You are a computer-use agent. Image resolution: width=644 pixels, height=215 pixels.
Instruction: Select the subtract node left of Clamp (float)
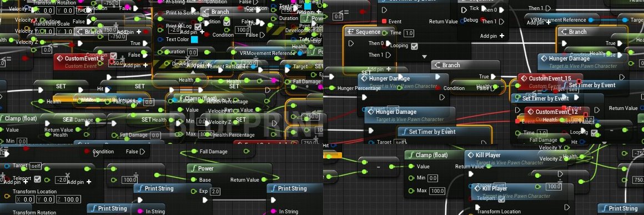click(378, 167)
